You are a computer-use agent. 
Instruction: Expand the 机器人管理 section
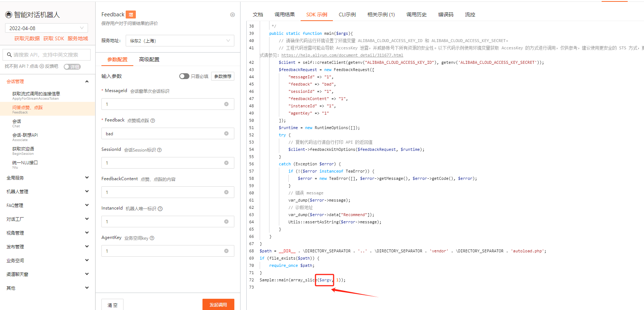click(x=87, y=191)
